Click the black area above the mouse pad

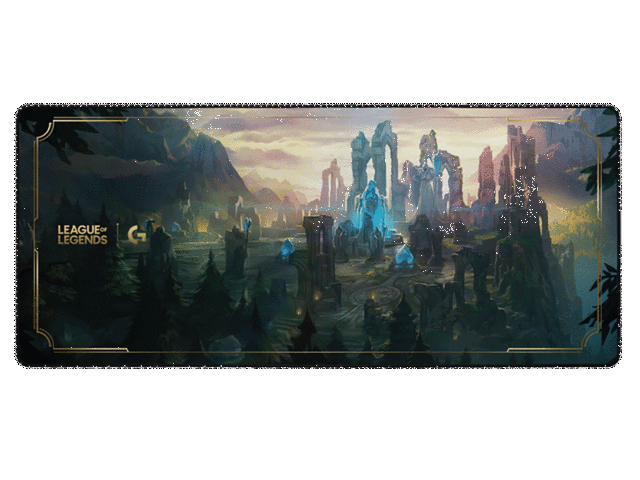[x=320, y=50]
